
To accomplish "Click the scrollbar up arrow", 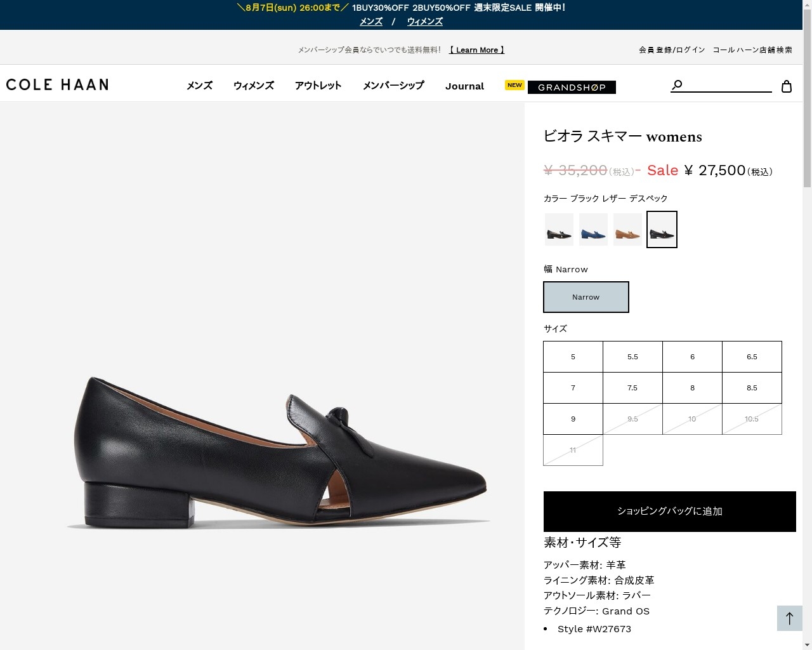I will pos(807,4).
